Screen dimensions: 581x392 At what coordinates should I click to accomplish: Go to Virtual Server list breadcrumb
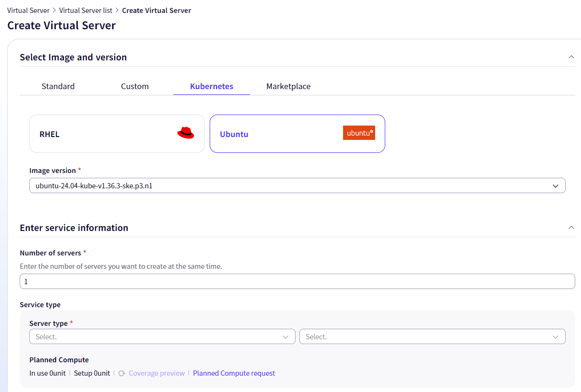pos(86,11)
